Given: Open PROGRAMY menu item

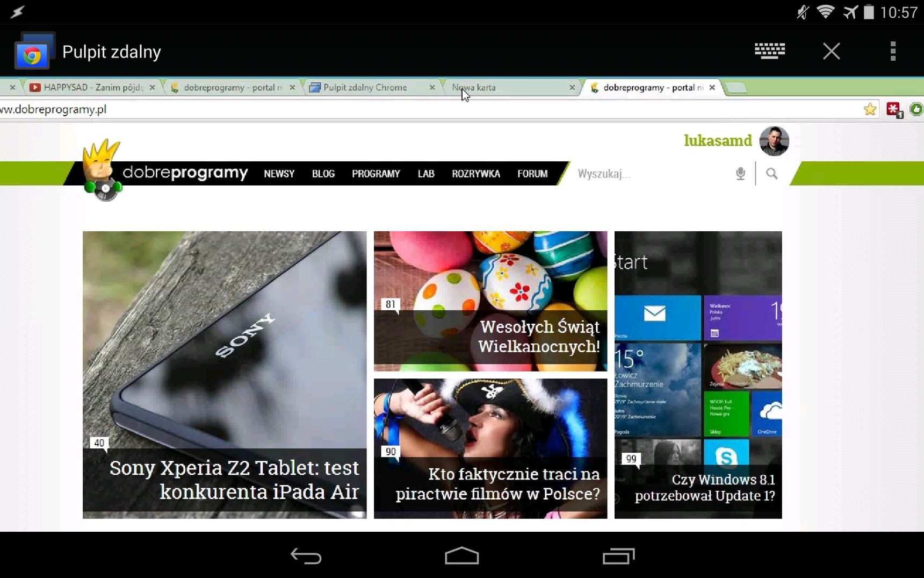Looking at the screenshot, I should point(376,174).
